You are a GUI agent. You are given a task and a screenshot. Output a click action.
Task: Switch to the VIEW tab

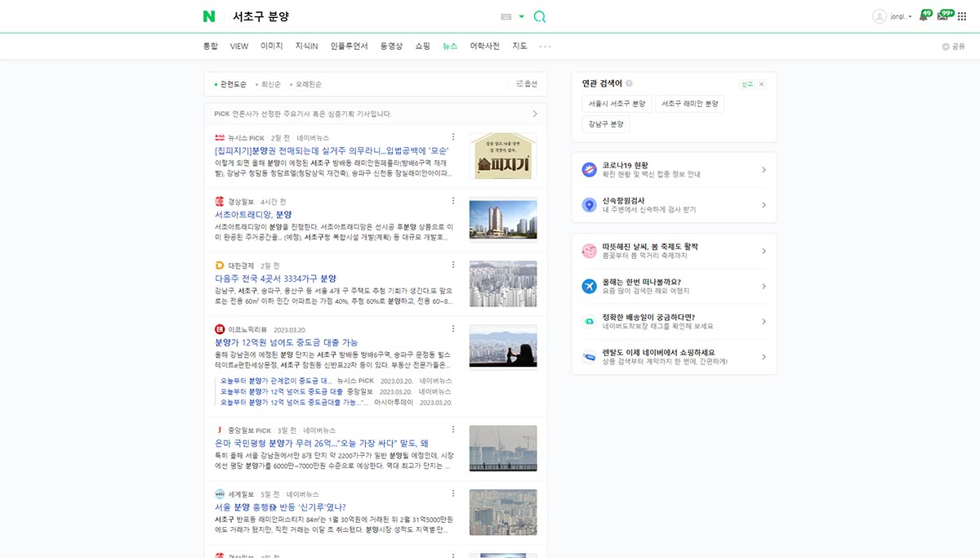[239, 47]
